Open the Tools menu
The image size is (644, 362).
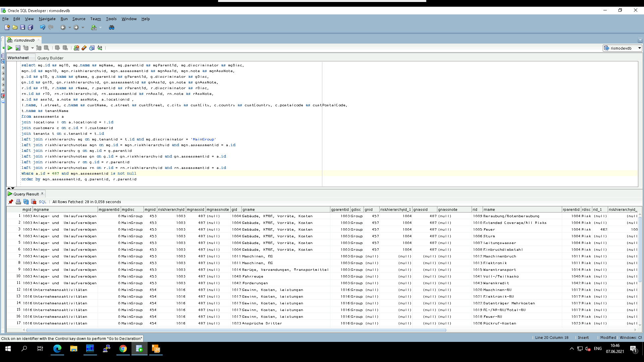111,19
